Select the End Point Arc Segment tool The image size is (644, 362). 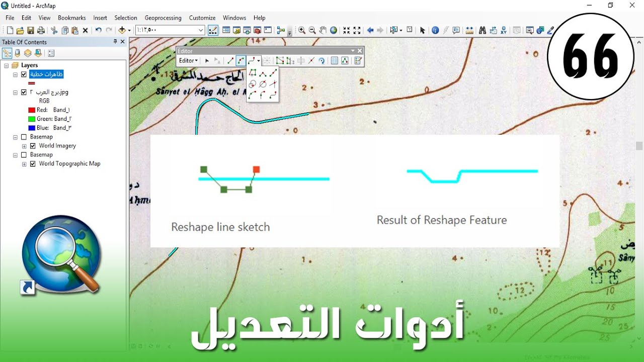(x=241, y=60)
